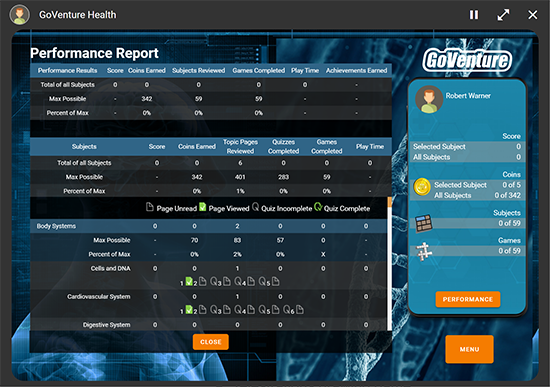
Task: Select the Digestive System topic label
Action: (106, 325)
